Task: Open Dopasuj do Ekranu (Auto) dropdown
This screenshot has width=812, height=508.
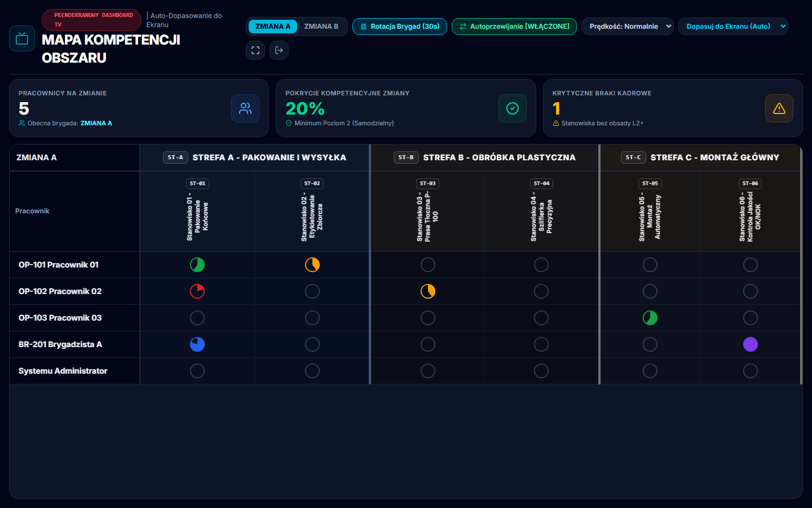Action: 733,27
